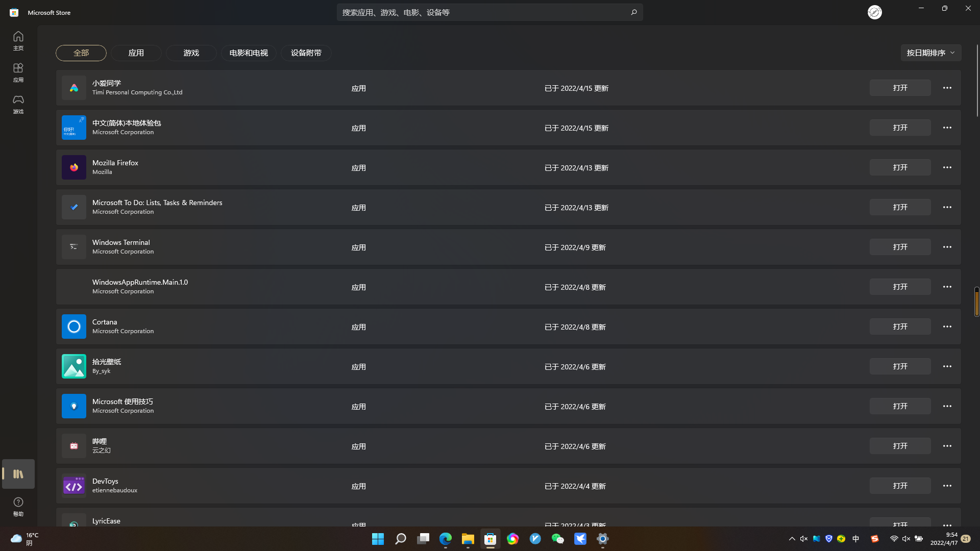The image size is (980, 551).
Task: Expand more options for 小爱同学
Action: click(x=947, y=88)
